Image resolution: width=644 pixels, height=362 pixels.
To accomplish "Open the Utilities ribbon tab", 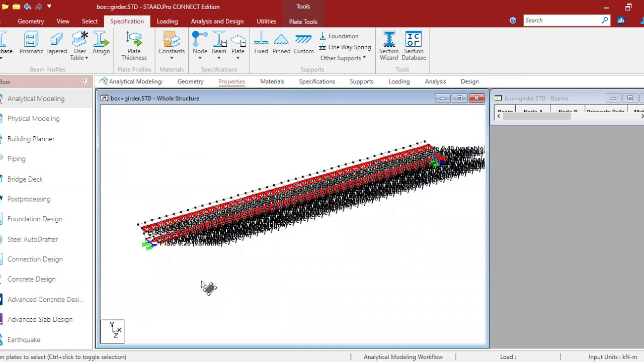I will [266, 21].
